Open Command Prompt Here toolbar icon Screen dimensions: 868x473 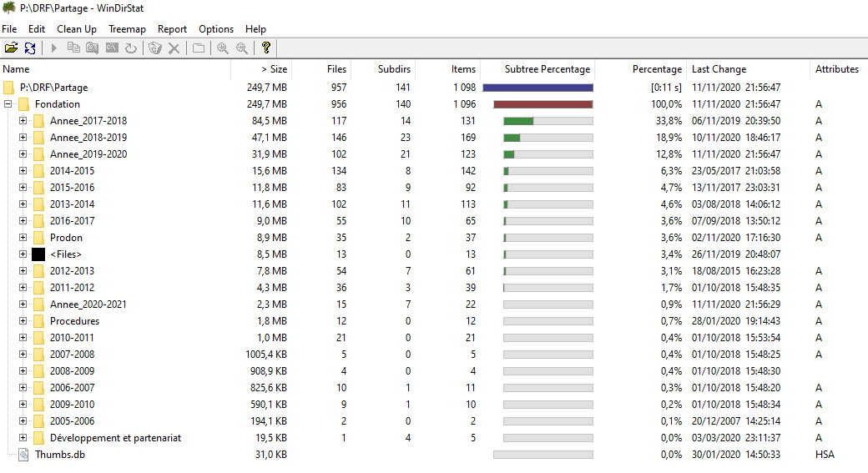point(112,48)
